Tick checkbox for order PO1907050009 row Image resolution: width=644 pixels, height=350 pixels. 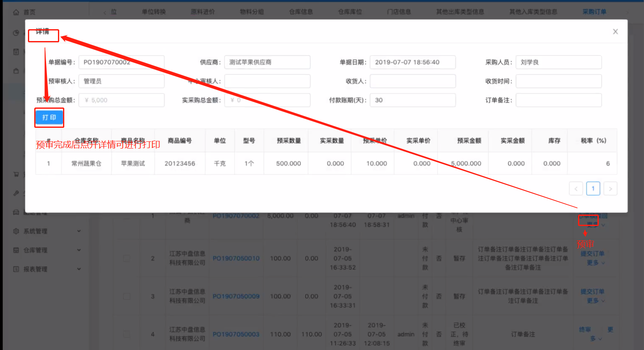(126, 296)
